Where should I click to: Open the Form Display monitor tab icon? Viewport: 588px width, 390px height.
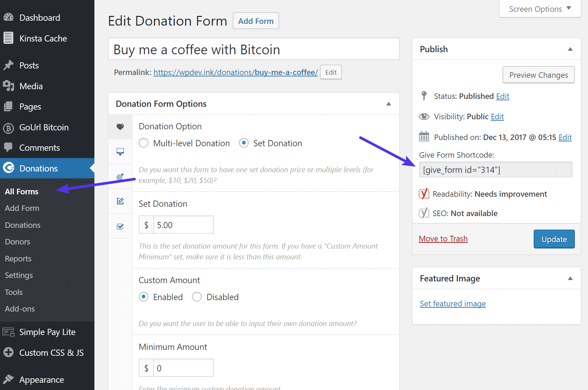pos(120,151)
